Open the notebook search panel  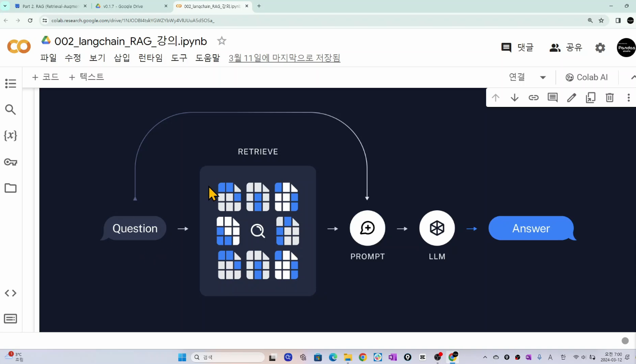(11, 110)
